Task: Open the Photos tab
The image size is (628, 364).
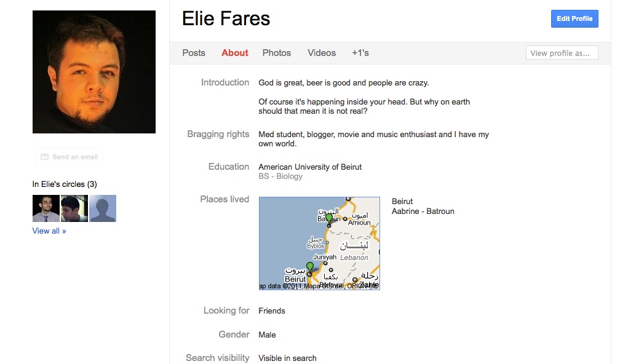Action: (x=277, y=53)
